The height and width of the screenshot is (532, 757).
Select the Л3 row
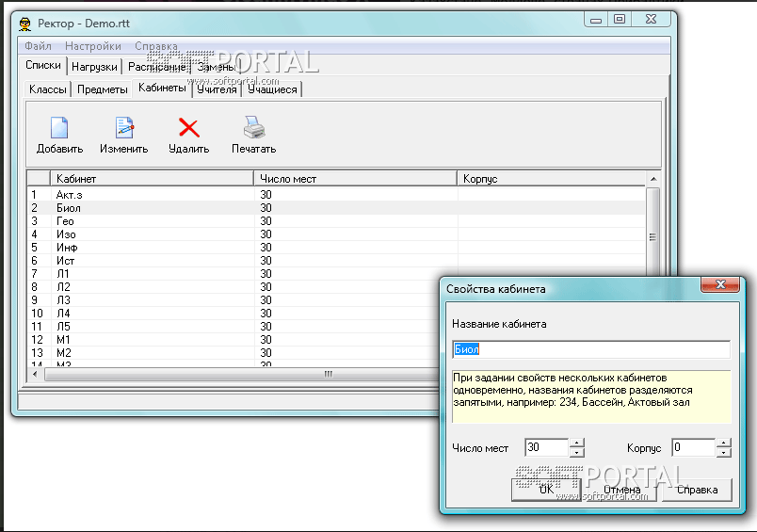234,299
